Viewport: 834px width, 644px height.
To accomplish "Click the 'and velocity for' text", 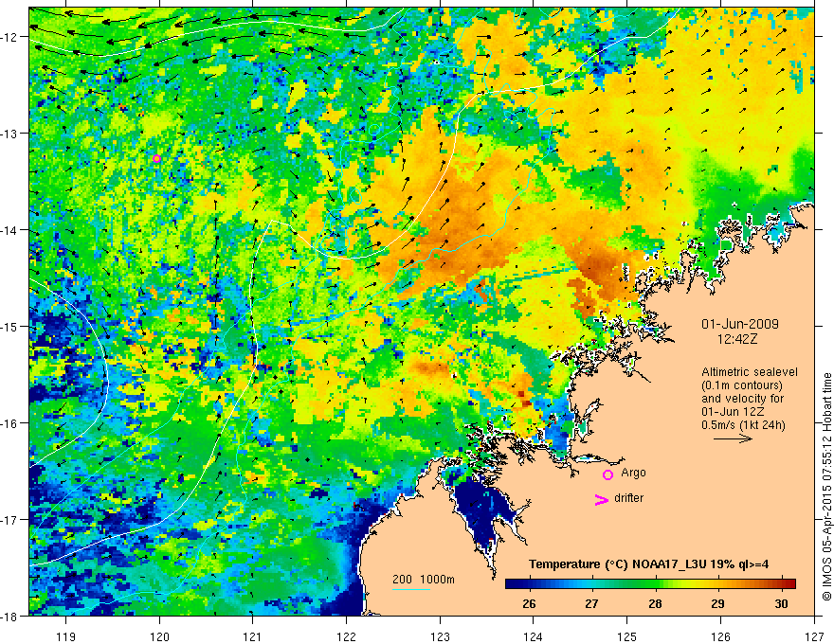I will tap(742, 398).
